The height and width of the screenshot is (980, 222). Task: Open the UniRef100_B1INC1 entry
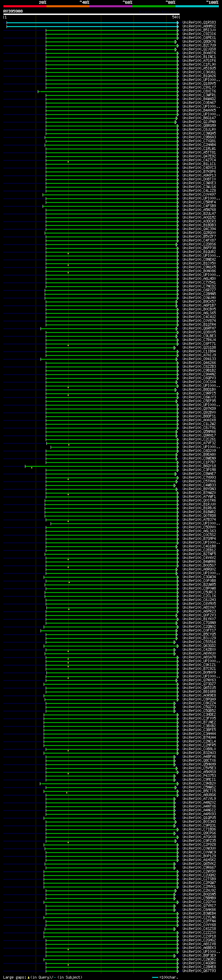pyautogui.click(x=199, y=57)
